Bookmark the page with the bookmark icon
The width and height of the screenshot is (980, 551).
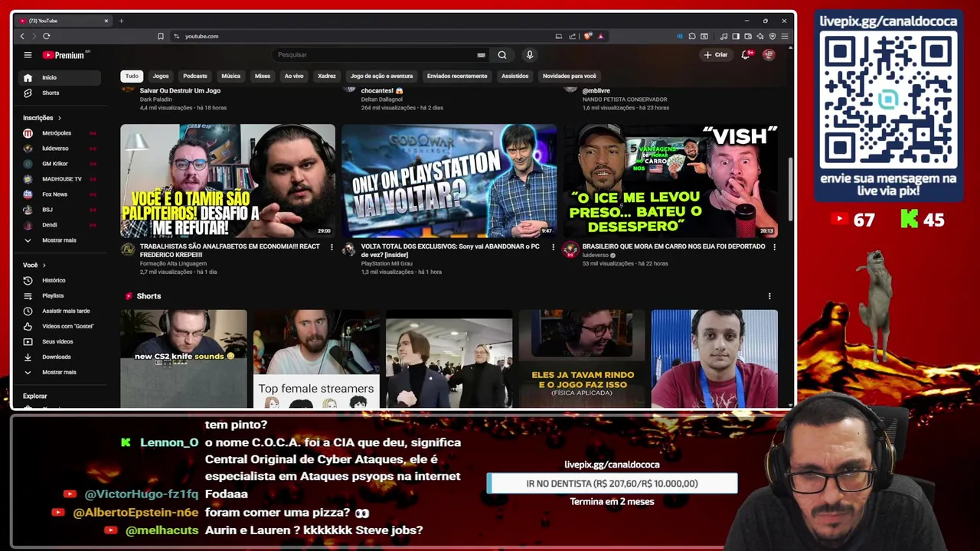point(161,36)
